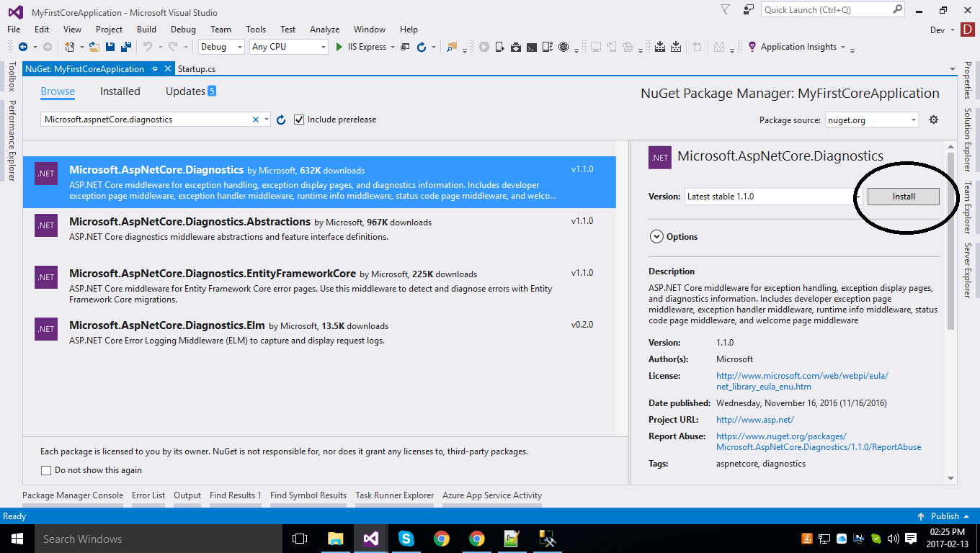Check the Do not show this again box
Screen dimensions: 980x553
pos(46,470)
